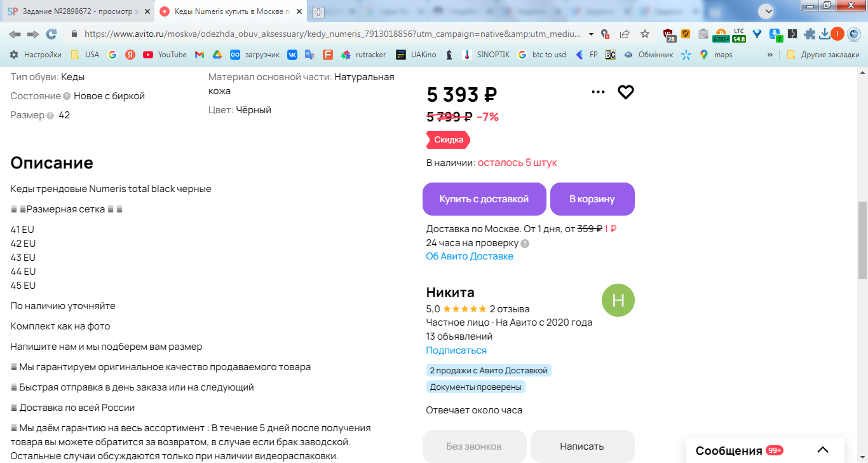Expand the hidden bookmarks overflow chevron
This screenshot has height=463, width=868.
770,55
